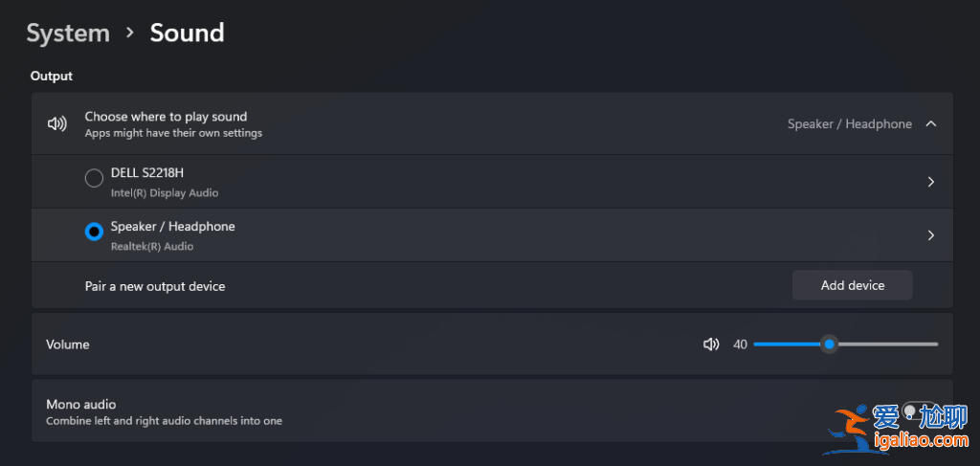The width and height of the screenshot is (980, 466).
Task: Select the Speaker / Headphone radio button
Action: [94, 232]
